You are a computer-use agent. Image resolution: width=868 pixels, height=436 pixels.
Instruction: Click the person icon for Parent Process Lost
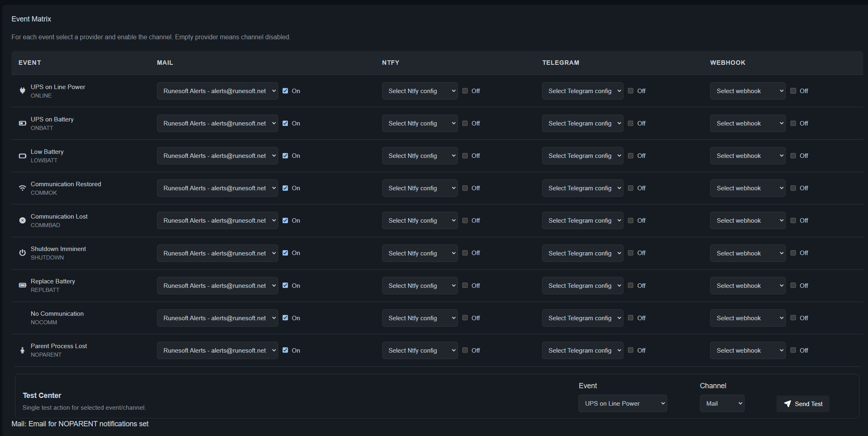click(23, 350)
